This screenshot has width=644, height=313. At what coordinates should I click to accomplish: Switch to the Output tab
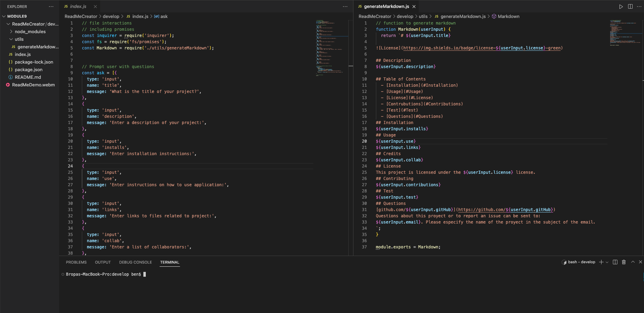pyautogui.click(x=103, y=263)
